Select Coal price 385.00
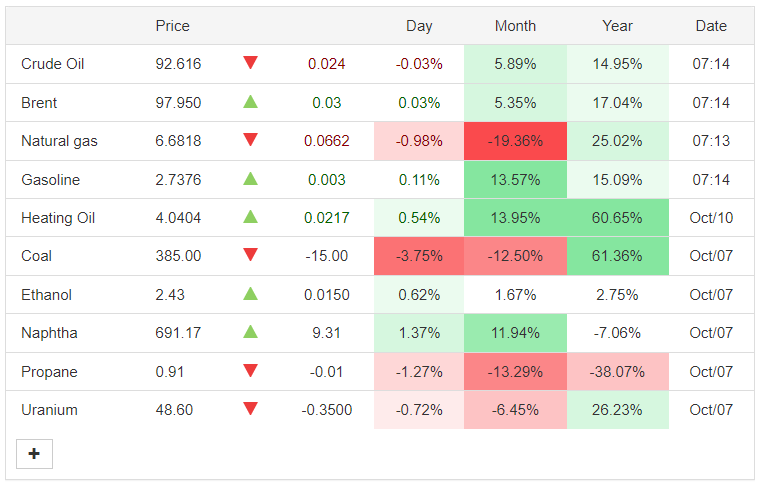Viewport: 764px width, 489px height. (178, 256)
